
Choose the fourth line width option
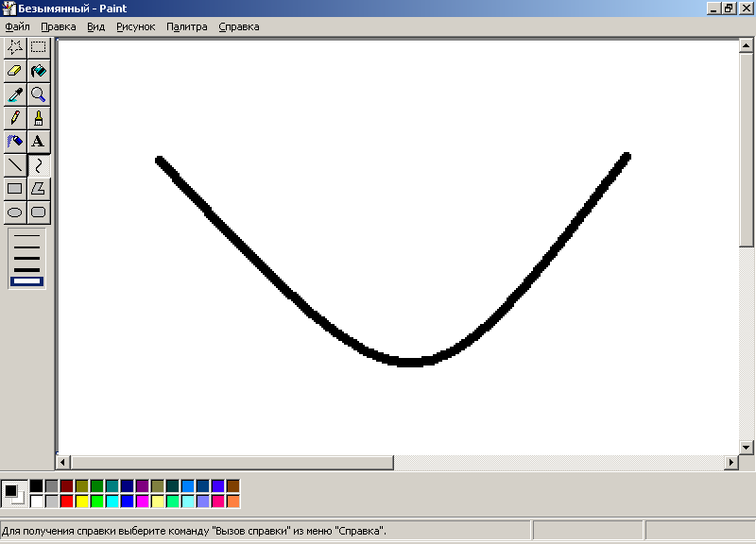pyautogui.click(x=27, y=270)
